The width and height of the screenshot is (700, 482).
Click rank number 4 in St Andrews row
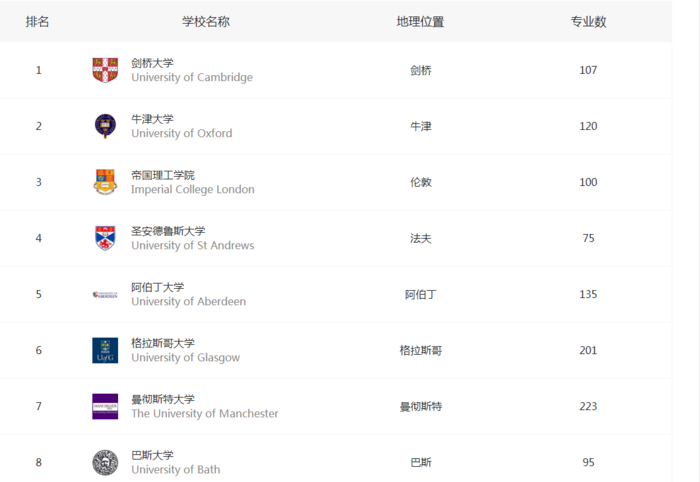39,238
